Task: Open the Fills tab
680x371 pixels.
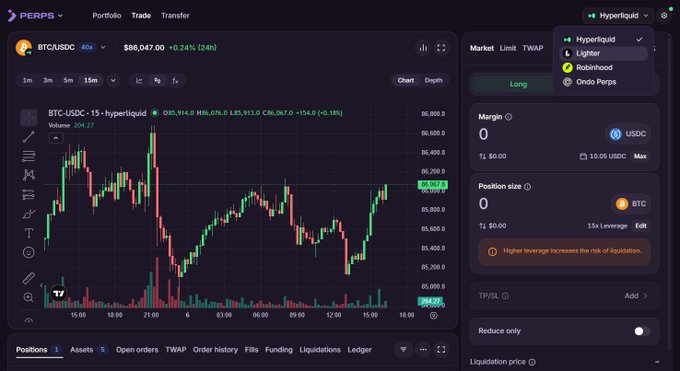Action: coord(252,350)
